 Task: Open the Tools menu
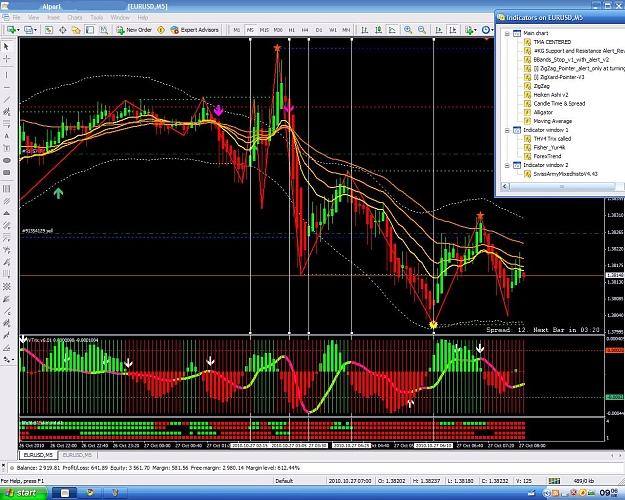point(96,18)
